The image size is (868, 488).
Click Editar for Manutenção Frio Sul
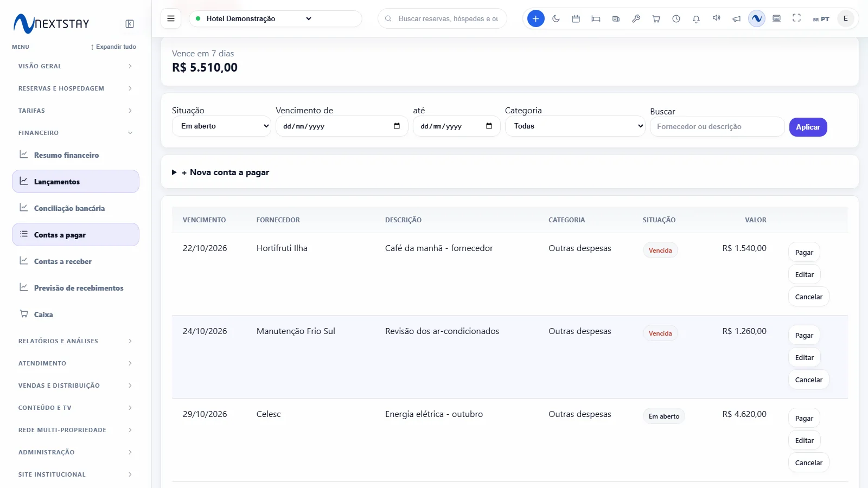[x=804, y=358]
